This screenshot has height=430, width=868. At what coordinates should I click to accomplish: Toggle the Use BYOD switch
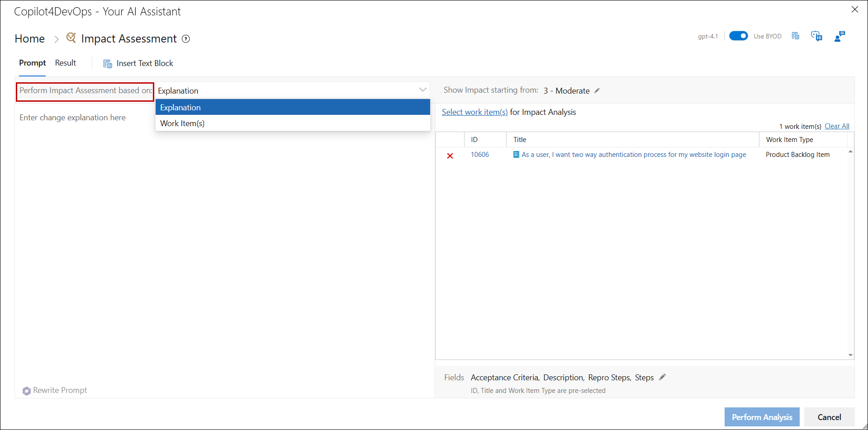pyautogui.click(x=738, y=36)
